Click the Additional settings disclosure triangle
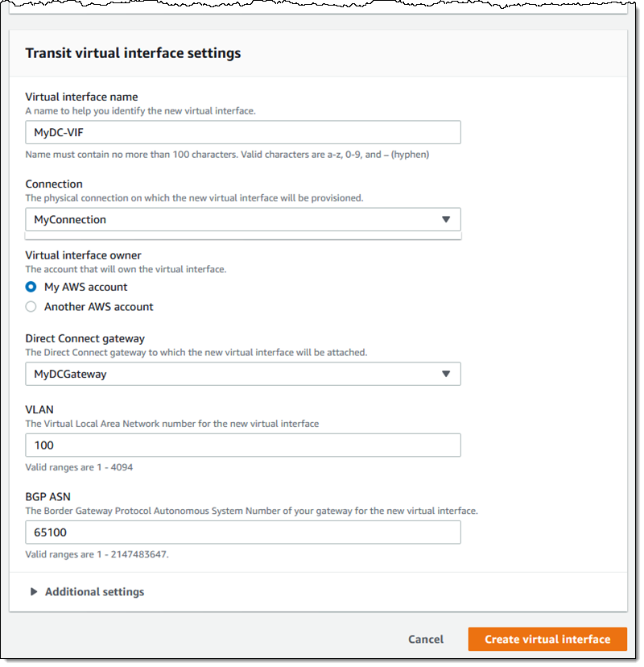The image size is (644, 667). coord(34,592)
